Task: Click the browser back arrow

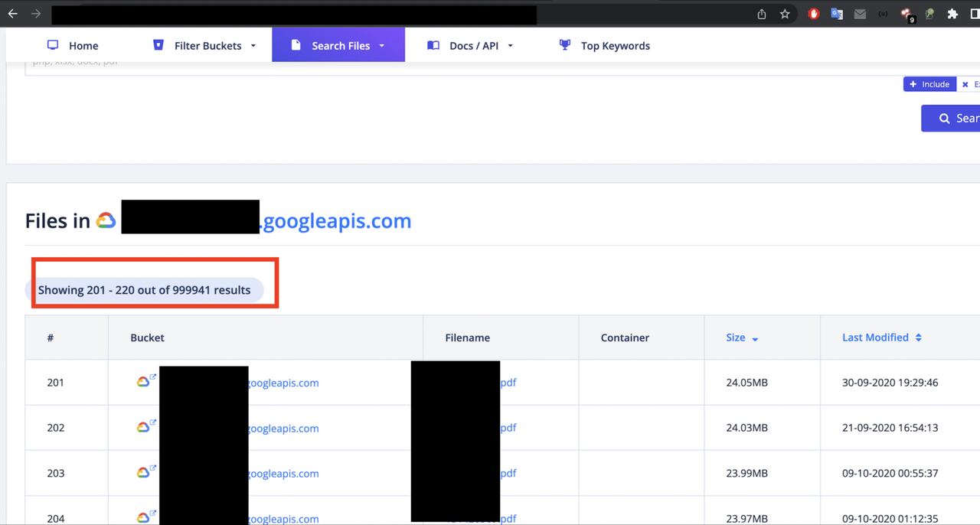Action: pyautogui.click(x=13, y=14)
